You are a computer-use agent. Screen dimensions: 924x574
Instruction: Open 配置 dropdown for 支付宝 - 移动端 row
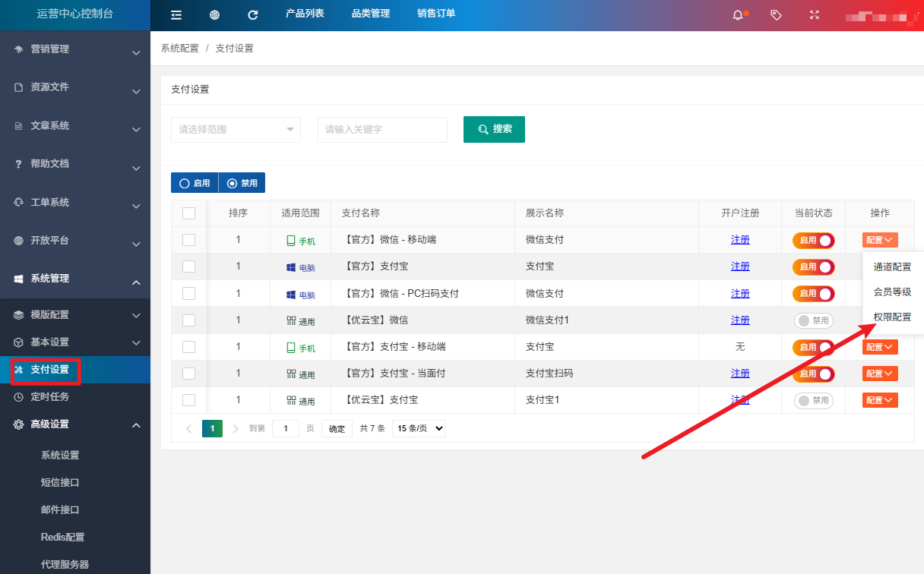pos(880,347)
